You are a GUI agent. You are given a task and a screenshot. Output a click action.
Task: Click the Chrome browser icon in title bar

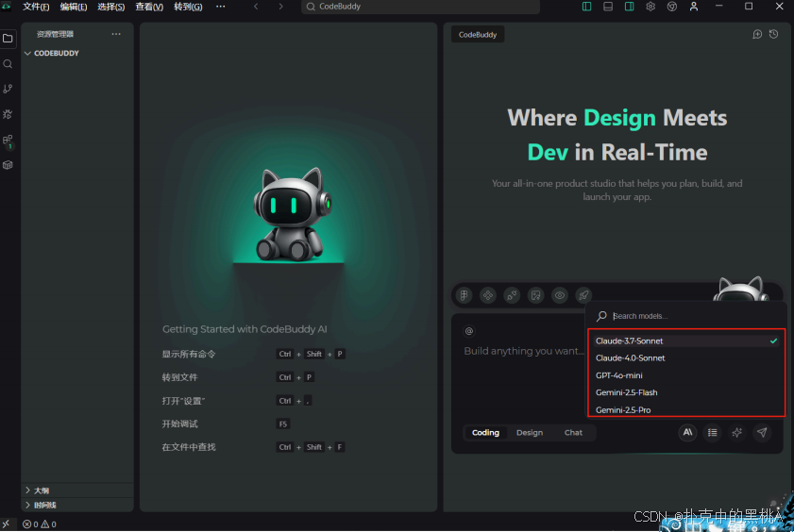tap(672, 7)
